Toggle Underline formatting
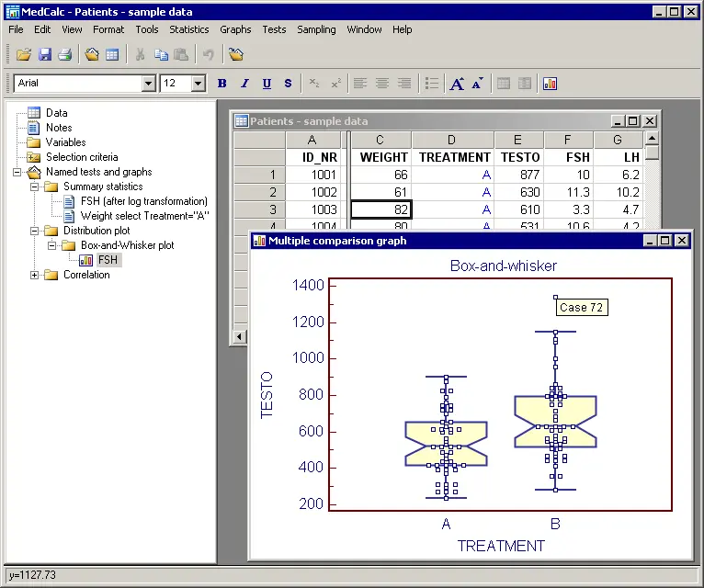The image size is (704, 588). click(267, 84)
